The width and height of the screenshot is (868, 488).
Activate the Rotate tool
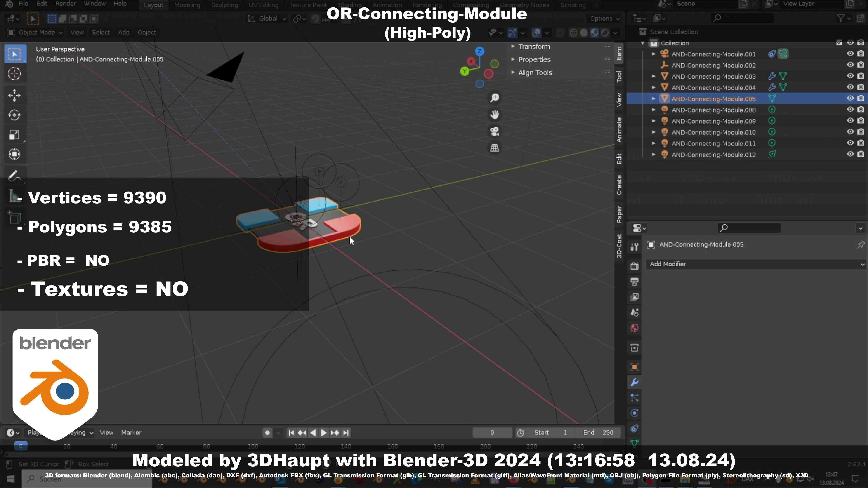point(14,115)
